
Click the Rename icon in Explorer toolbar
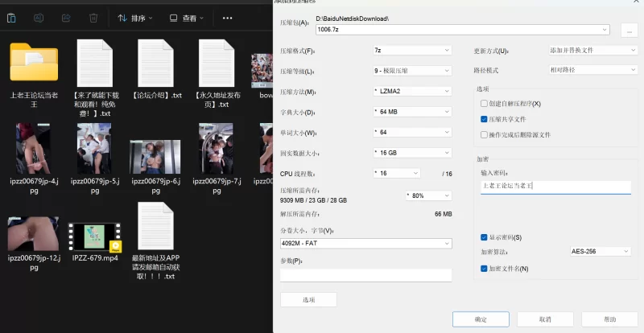coord(38,17)
